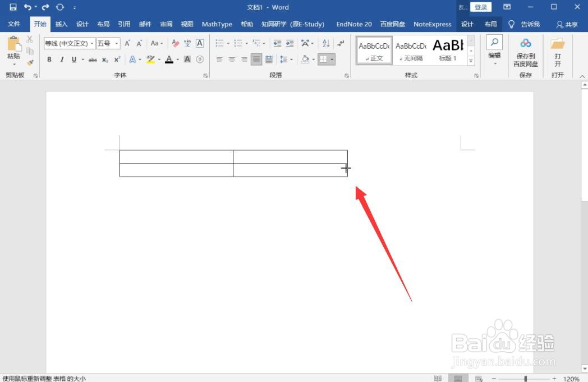Toggle justified alignment button
588x382 pixels.
(256, 60)
